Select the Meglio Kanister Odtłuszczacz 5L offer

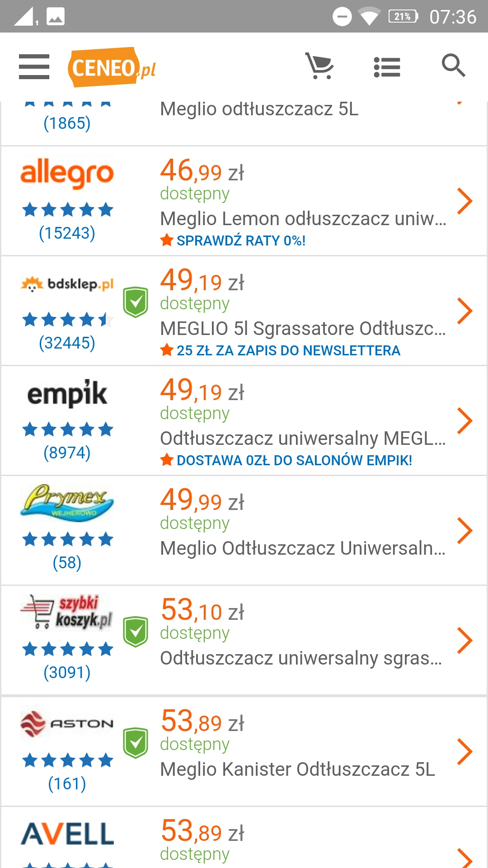coord(297,769)
